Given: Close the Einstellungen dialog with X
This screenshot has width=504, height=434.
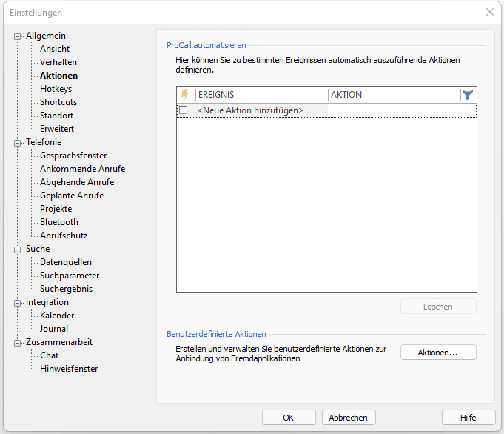Looking at the screenshot, I should tap(489, 12).
